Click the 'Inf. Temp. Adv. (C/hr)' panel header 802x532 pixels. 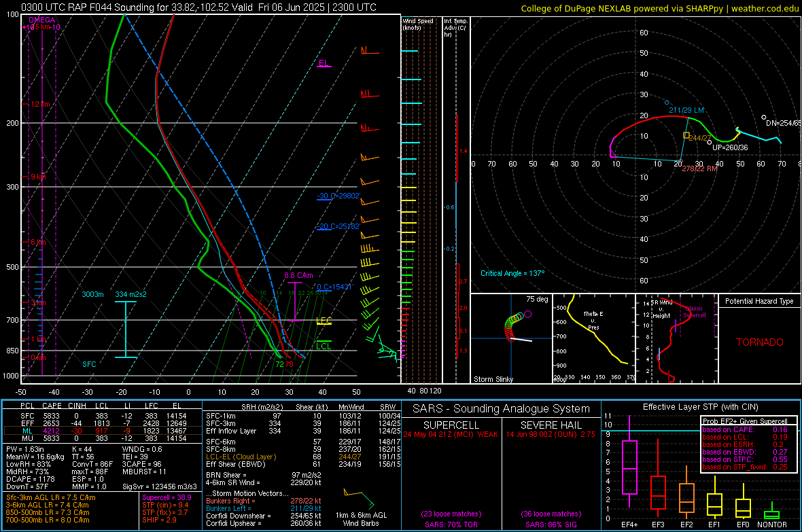pos(455,28)
